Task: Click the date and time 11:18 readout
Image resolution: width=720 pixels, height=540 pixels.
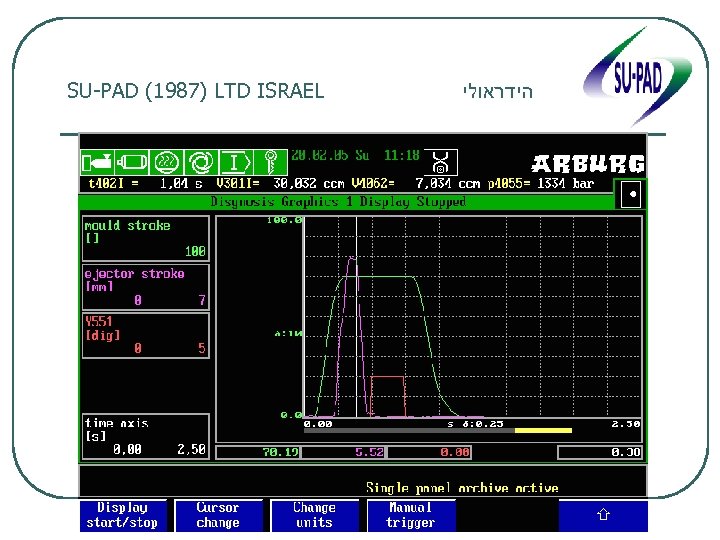Action: pos(355,156)
